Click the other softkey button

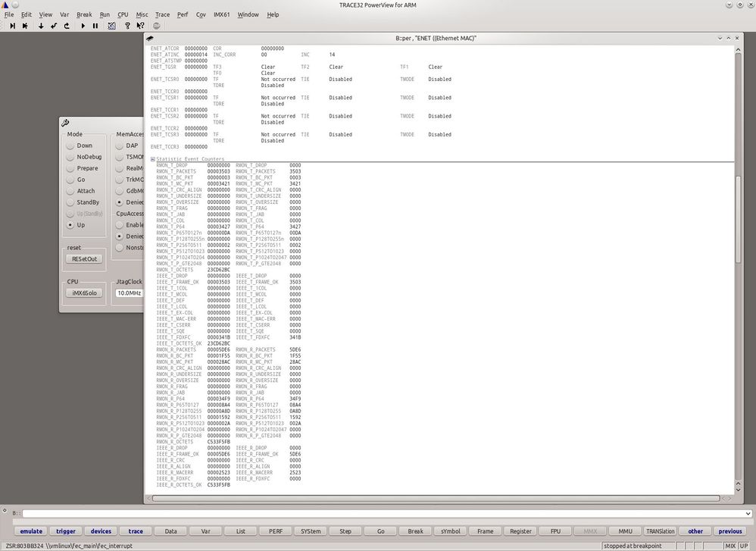click(695, 531)
